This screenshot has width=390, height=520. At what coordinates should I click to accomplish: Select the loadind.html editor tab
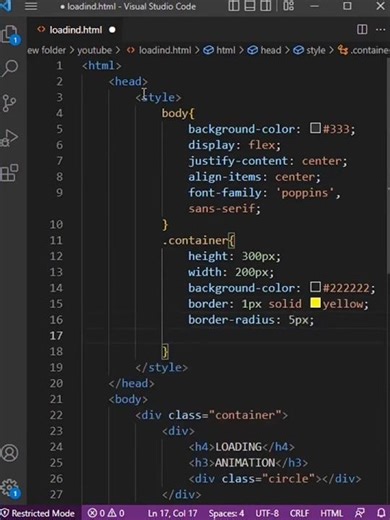[75, 30]
